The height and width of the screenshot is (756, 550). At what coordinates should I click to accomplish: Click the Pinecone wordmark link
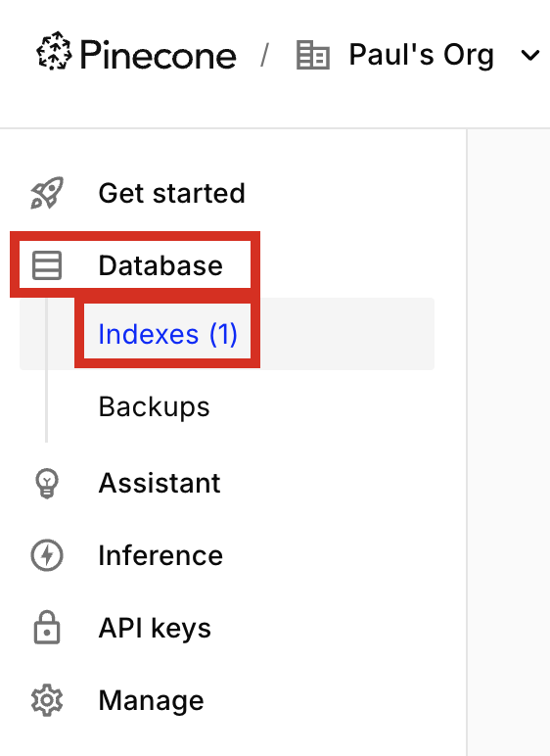(x=159, y=55)
